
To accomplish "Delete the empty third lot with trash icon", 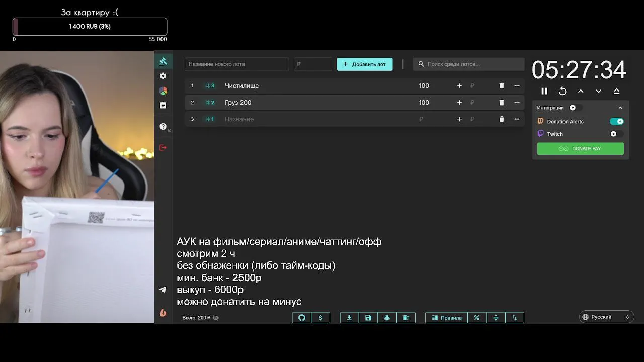I will 502,119.
